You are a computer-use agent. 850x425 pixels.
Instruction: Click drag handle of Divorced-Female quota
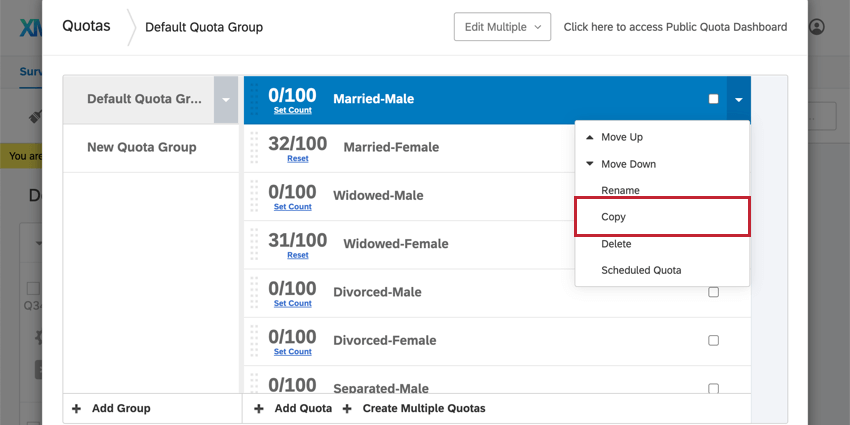coord(254,340)
